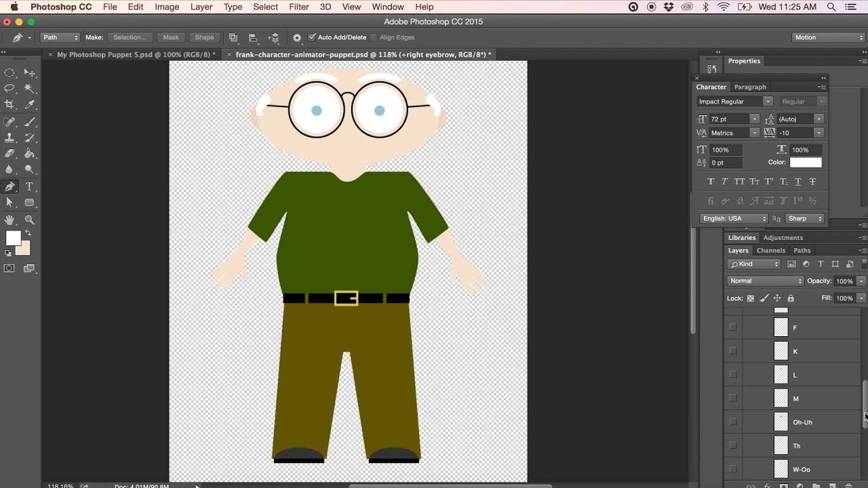Open Sharp anti-aliasing dropdown
The width and height of the screenshot is (868, 488).
pos(805,218)
